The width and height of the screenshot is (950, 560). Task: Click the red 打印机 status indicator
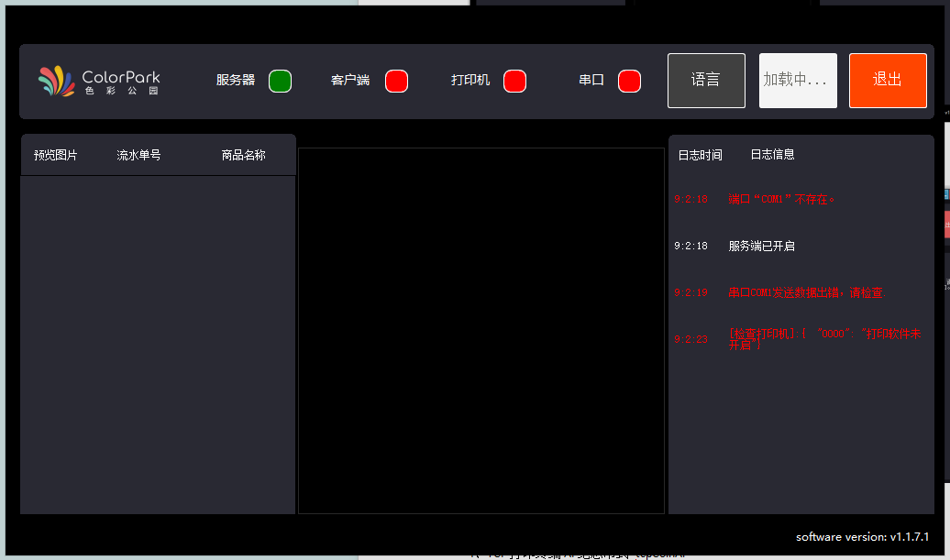[514, 81]
